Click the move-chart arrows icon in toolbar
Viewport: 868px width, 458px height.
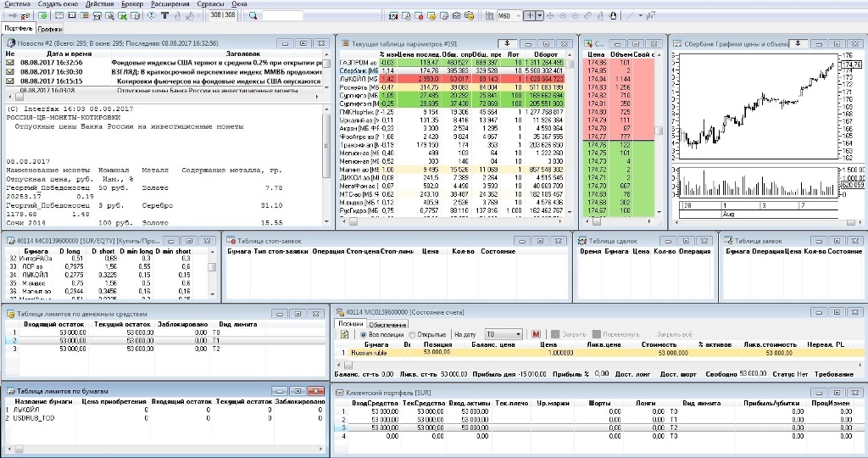[x=550, y=15]
